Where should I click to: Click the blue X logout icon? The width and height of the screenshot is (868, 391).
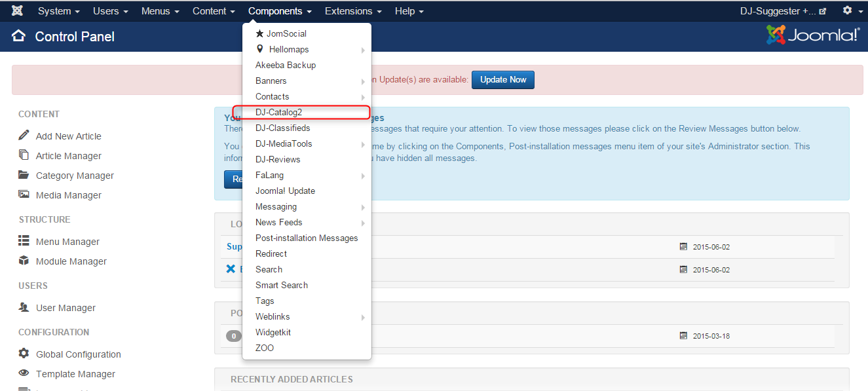[231, 269]
